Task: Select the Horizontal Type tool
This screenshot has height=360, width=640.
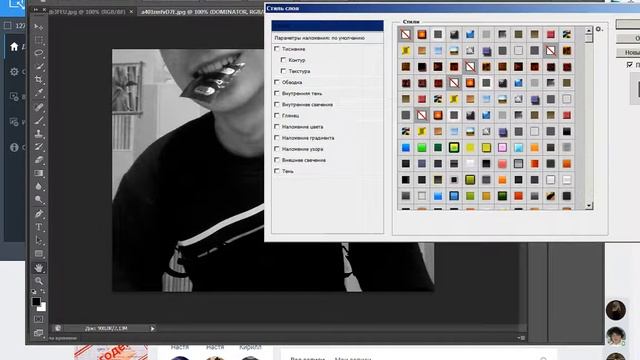Action: tap(39, 227)
